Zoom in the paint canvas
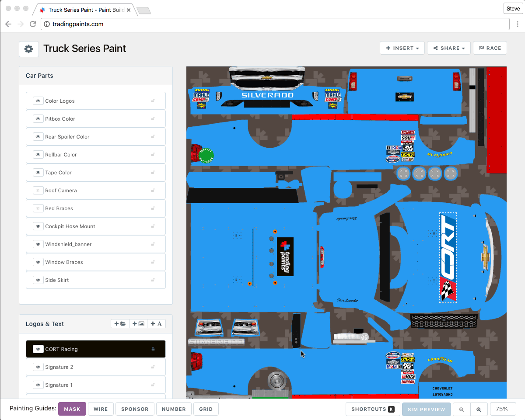 tap(479, 409)
